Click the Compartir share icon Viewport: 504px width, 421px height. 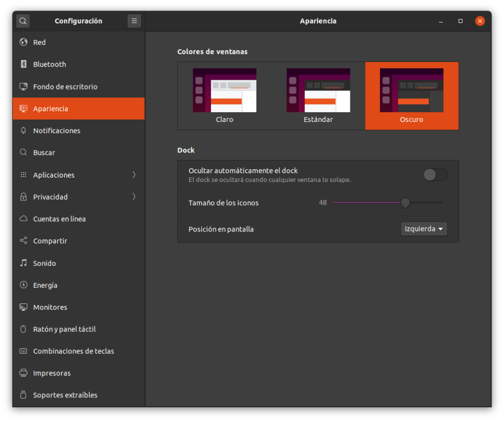tap(23, 241)
